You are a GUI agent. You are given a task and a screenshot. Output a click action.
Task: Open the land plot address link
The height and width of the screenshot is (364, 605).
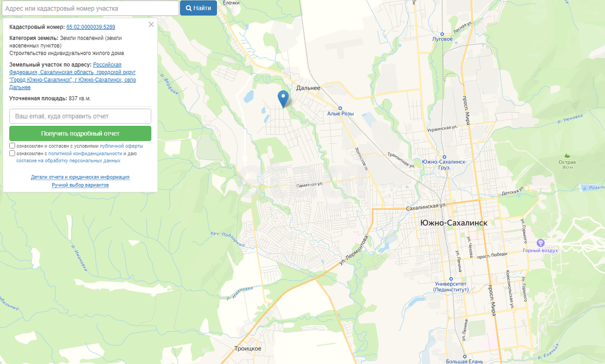73,76
